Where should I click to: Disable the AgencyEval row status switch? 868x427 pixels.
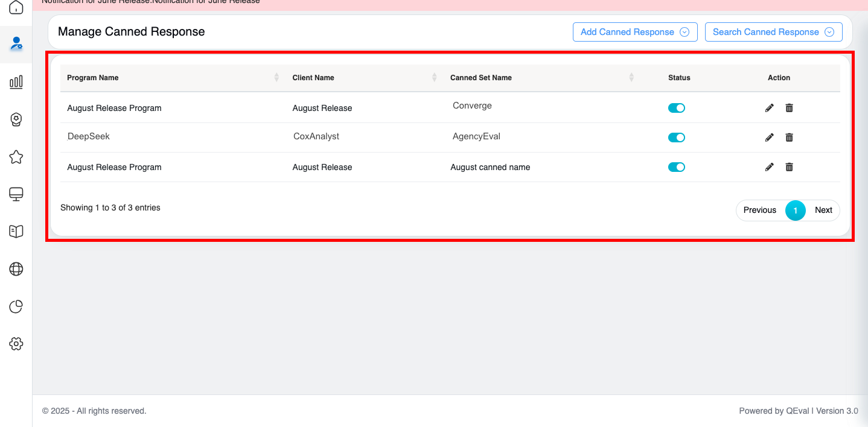(x=677, y=138)
